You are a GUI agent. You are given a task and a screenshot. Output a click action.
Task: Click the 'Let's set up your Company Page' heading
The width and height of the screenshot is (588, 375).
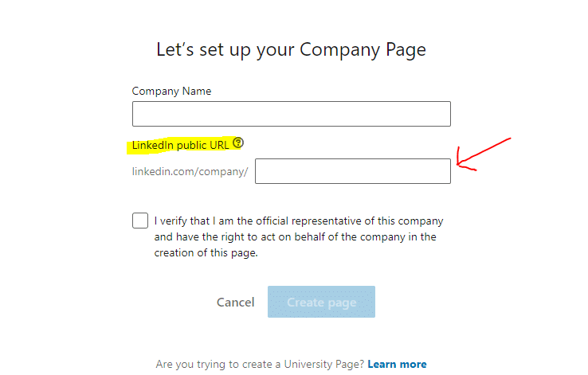pyautogui.click(x=292, y=49)
